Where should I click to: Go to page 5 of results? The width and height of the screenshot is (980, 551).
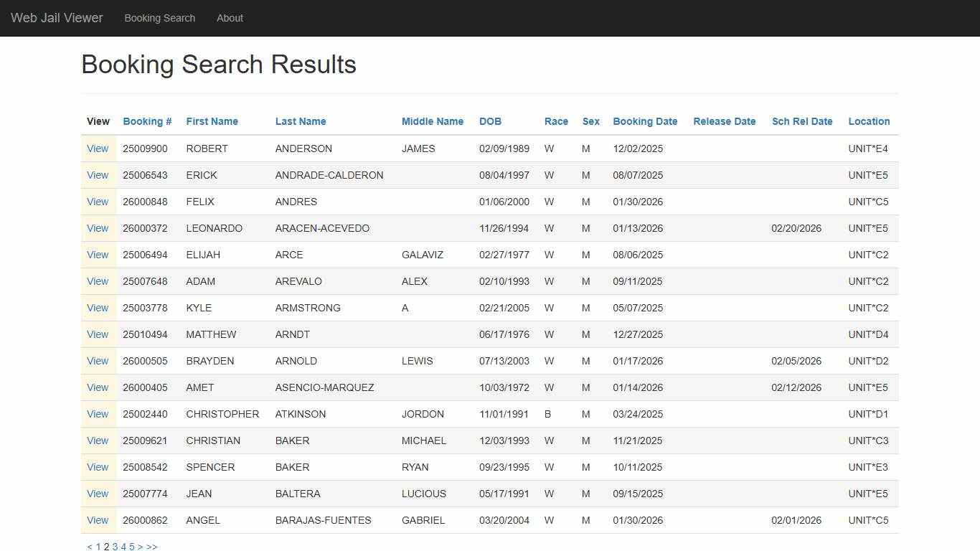coord(131,546)
